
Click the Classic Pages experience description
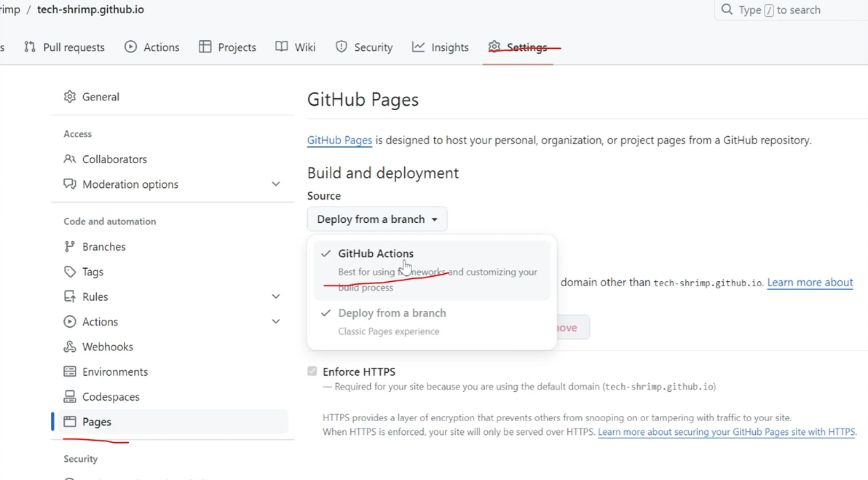click(x=389, y=331)
